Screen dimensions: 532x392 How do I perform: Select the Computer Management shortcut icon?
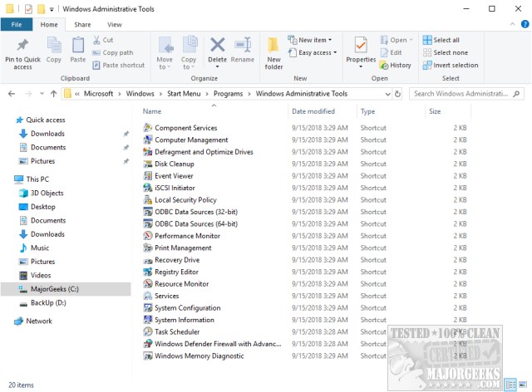pos(148,140)
